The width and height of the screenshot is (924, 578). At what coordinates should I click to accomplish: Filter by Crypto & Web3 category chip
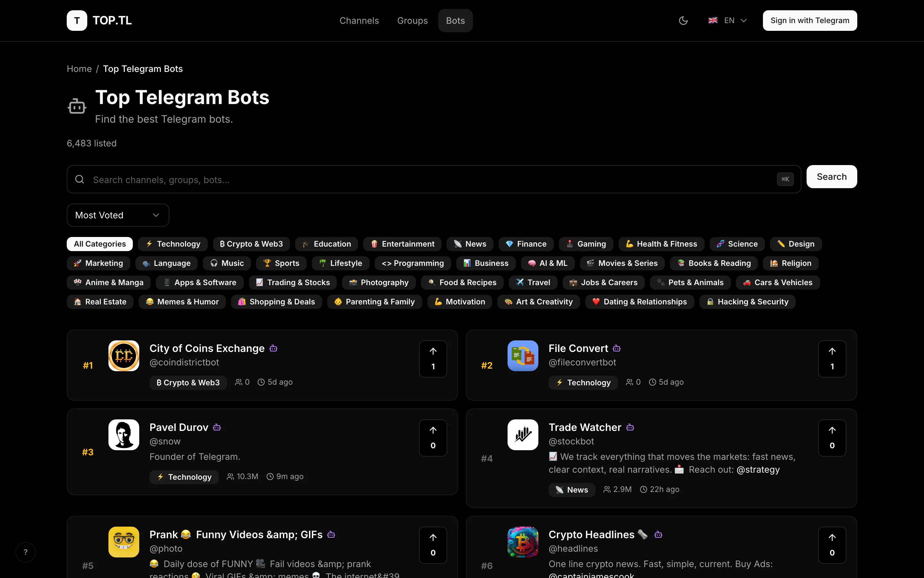click(x=251, y=244)
